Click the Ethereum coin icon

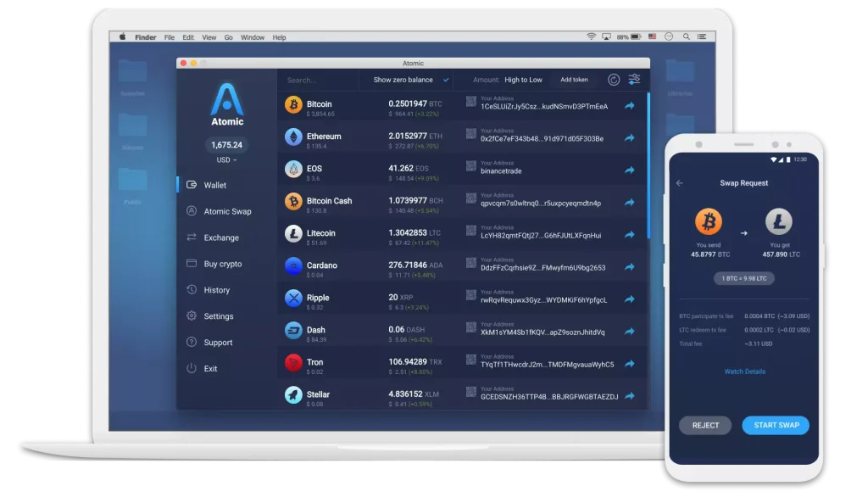pyautogui.click(x=294, y=136)
